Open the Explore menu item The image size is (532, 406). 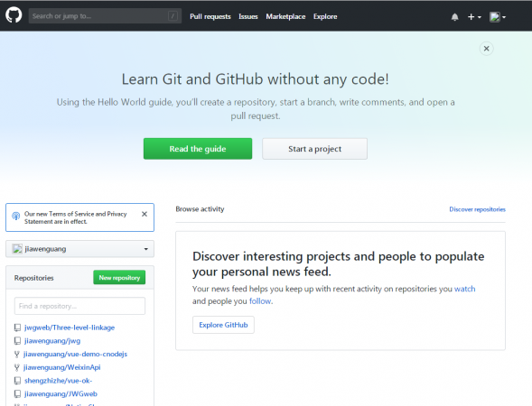(325, 16)
